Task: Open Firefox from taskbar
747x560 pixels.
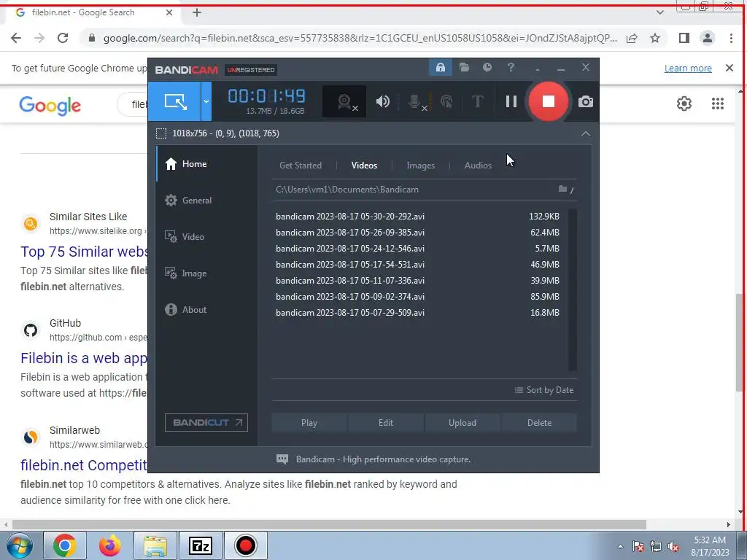Action: (110, 545)
